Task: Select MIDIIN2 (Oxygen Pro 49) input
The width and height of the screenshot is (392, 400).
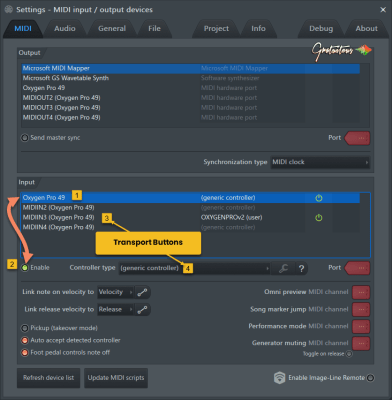Action: [191, 208]
